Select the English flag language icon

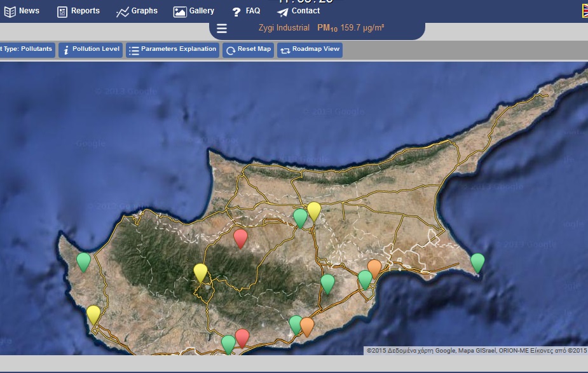[x=585, y=11]
